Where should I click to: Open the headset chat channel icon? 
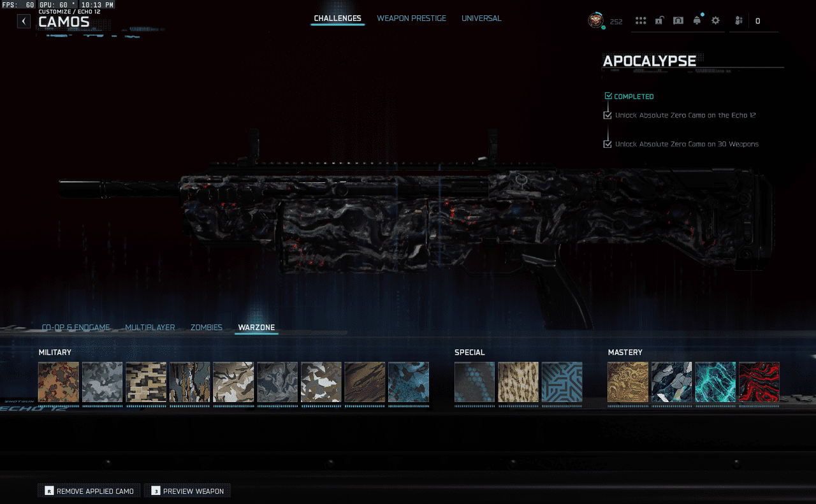(678, 21)
